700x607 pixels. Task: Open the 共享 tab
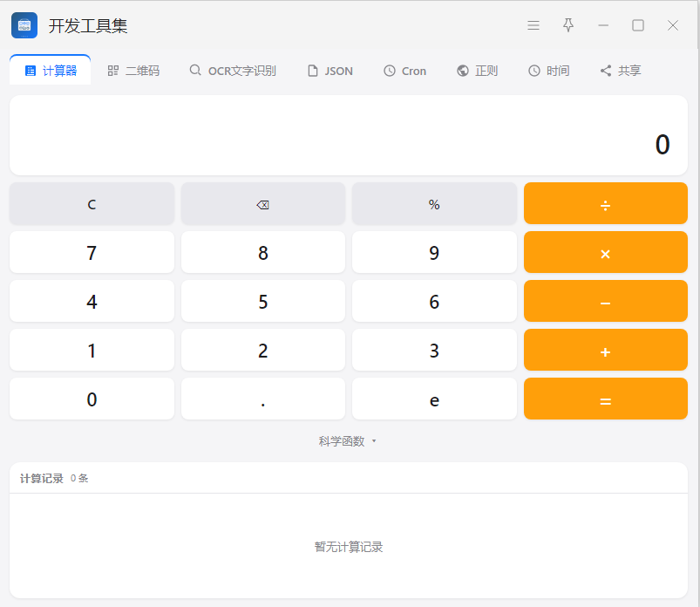(x=621, y=71)
